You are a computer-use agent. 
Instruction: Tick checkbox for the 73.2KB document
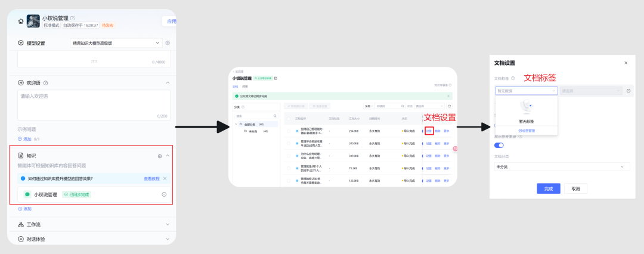[289, 168]
